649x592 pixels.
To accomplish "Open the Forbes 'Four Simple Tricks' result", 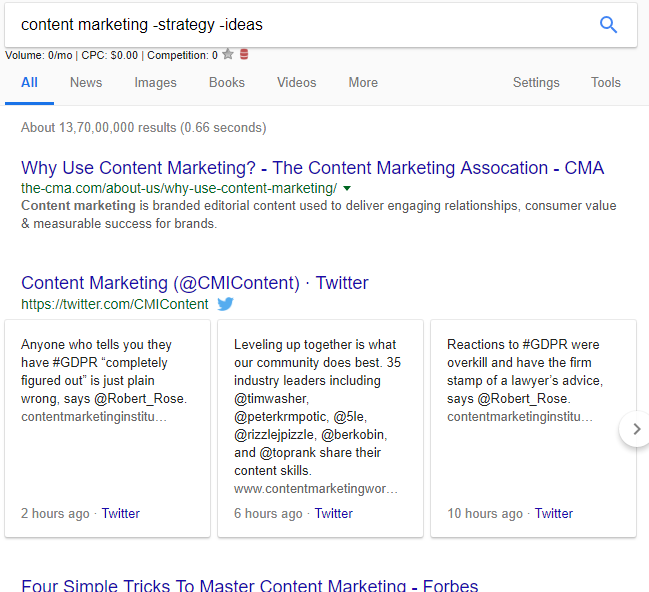I will pyautogui.click(x=250, y=585).
